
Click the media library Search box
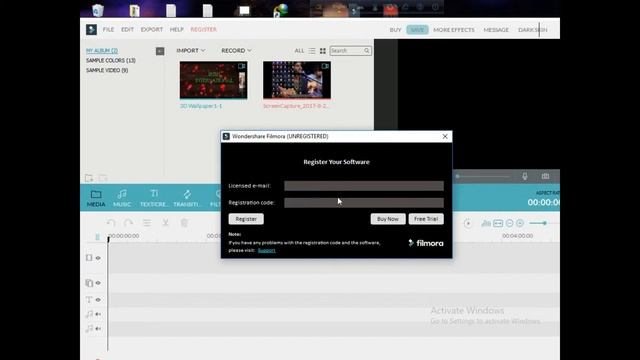click(351, 51)
